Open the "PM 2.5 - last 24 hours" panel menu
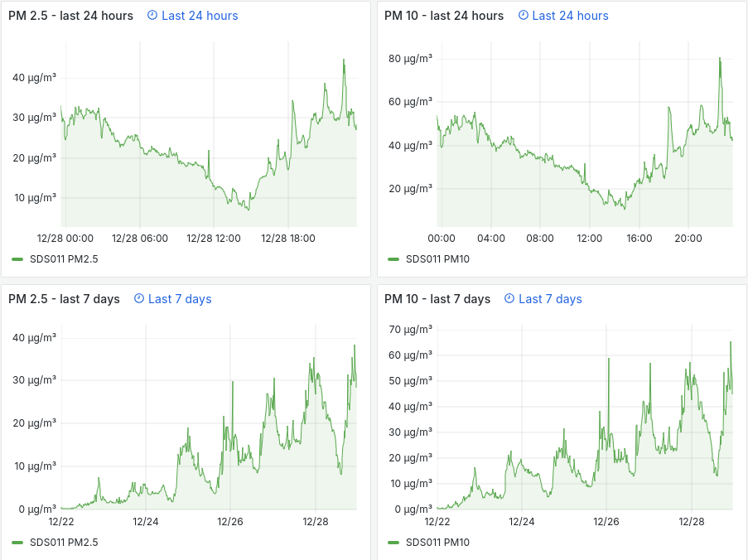Screen dimensions: 748x560 [x=70, y=16]
